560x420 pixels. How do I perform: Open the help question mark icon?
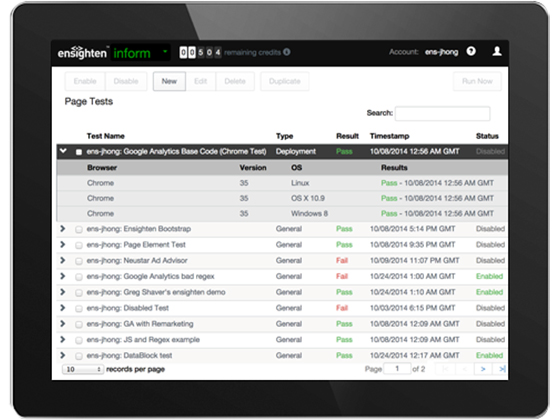coord(471,51)
